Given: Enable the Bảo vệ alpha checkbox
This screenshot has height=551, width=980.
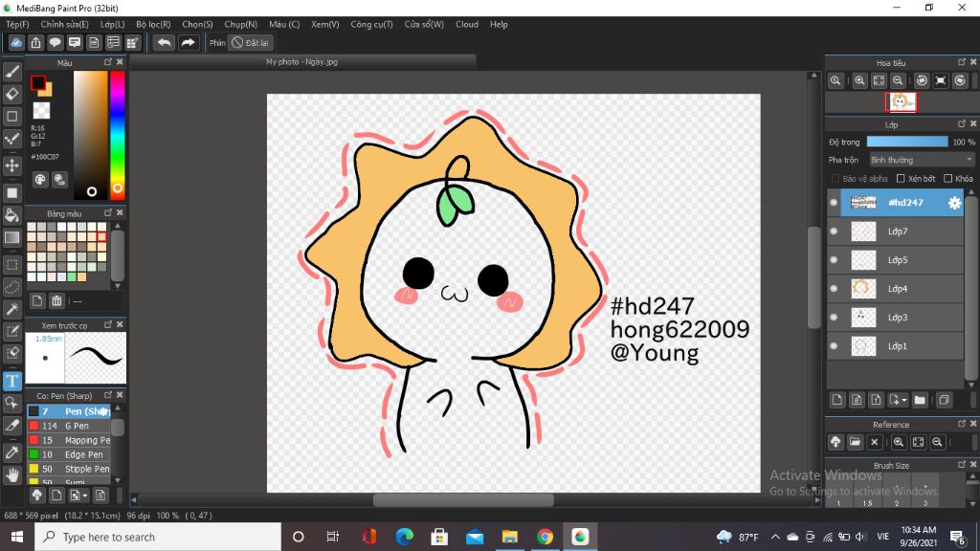Looking at the screenshot, I should (835, 179).
